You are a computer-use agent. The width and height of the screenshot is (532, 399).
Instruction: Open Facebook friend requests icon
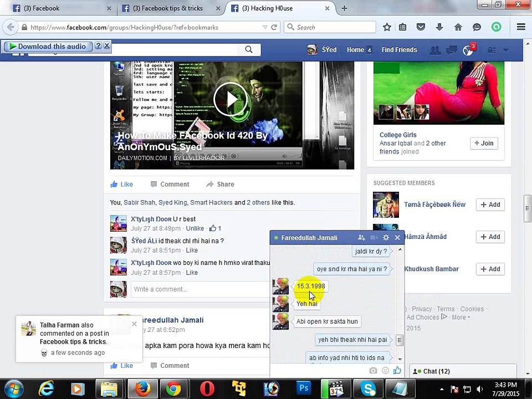point(435,50)
